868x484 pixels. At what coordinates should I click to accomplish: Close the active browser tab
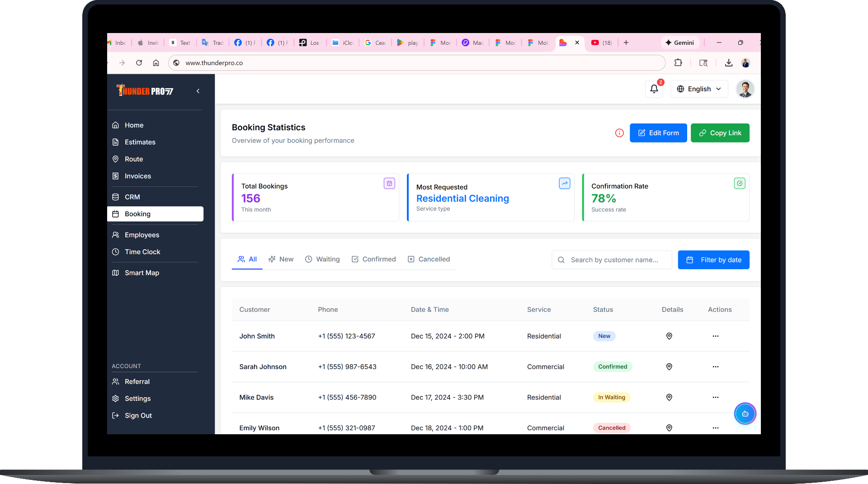(x=577, y=43)
